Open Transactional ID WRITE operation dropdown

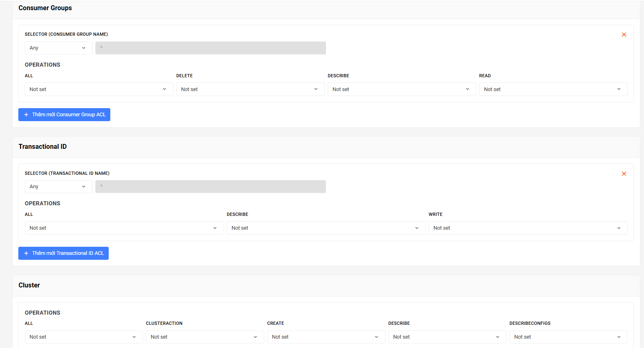pyautogui.click(x=528, y=228)
